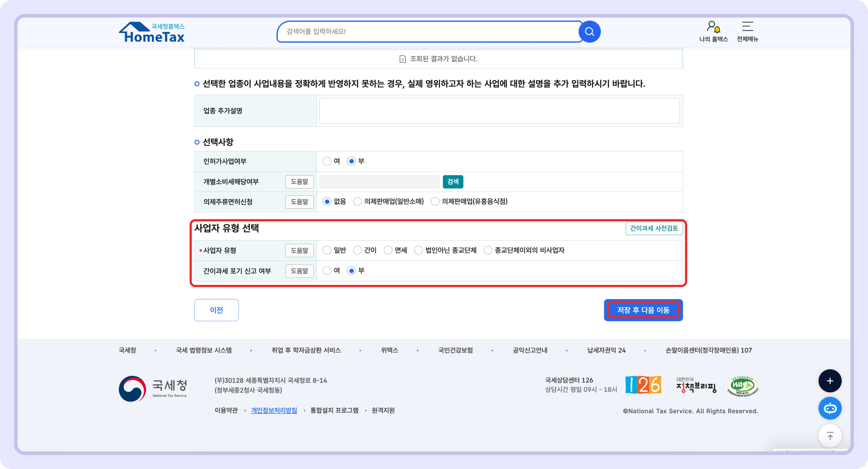Select 여 for 인허가사업여부

tap(327, 161)
